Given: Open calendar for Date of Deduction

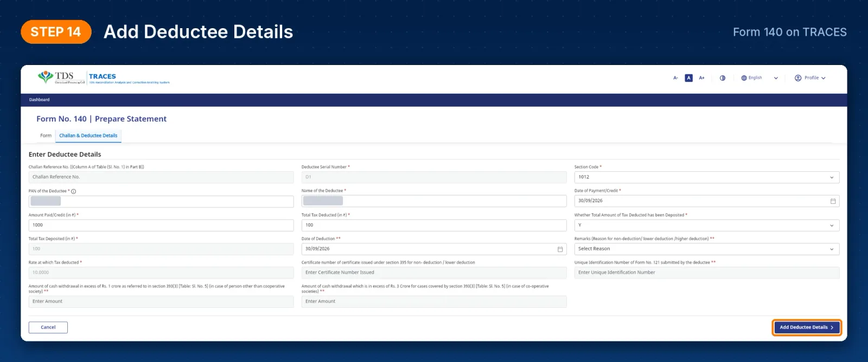Looking at the screenshot, I should click(560, 249).
